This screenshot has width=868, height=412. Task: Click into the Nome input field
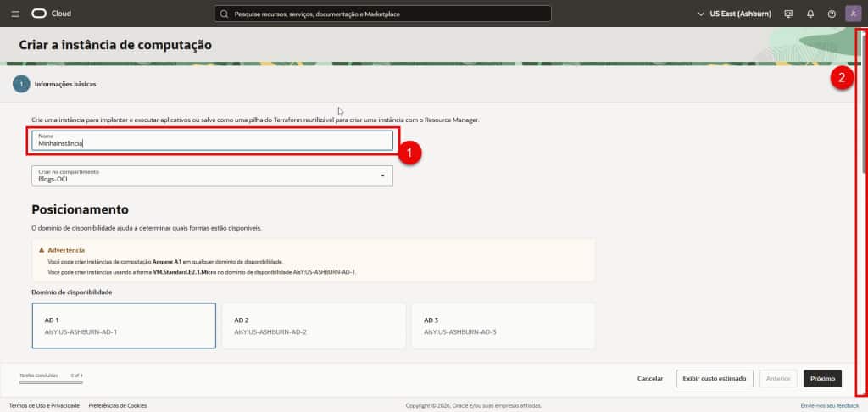coord(212,140)
